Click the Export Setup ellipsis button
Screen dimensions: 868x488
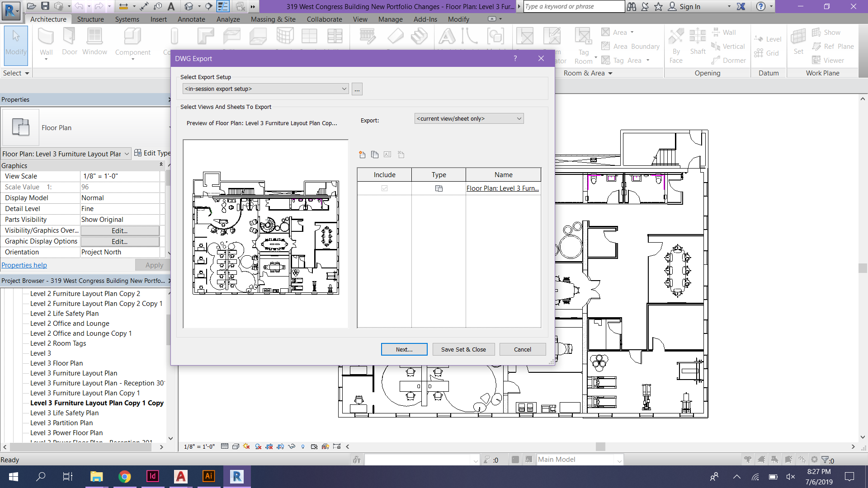pos(357,89)
